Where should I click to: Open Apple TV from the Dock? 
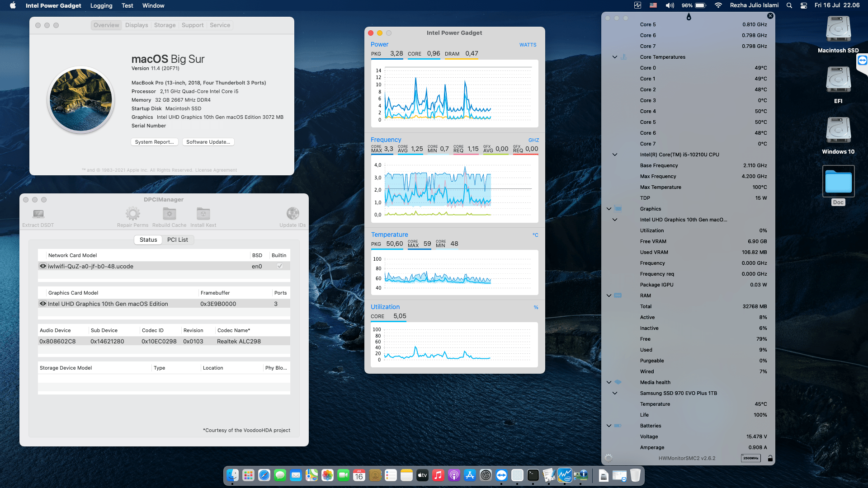[x=422, y=475]
